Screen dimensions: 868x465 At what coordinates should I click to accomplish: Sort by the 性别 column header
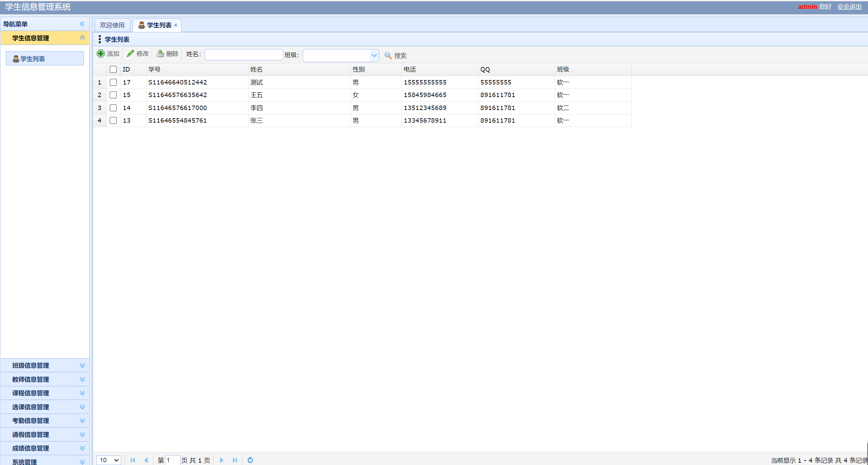point(376,69)
